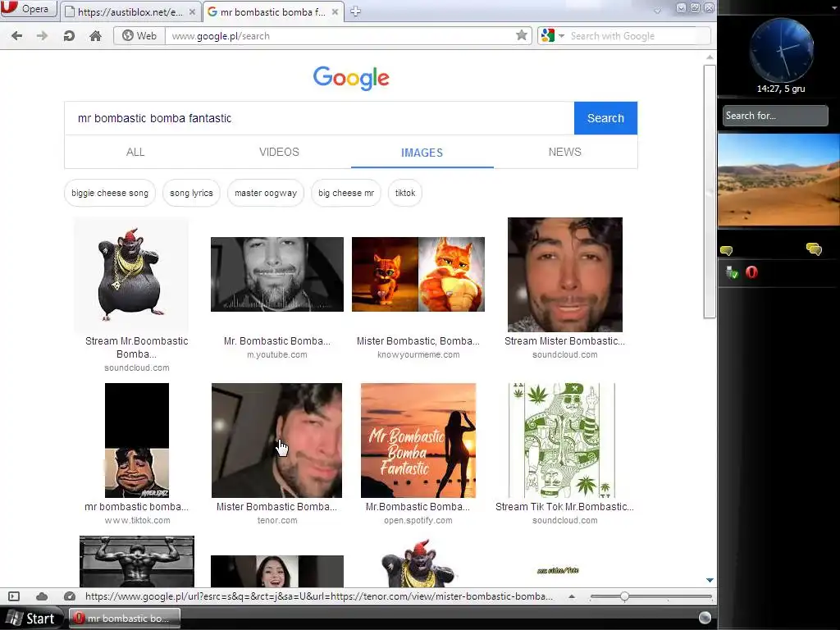Click the address bar URL
840x630 pixels.
220,36
